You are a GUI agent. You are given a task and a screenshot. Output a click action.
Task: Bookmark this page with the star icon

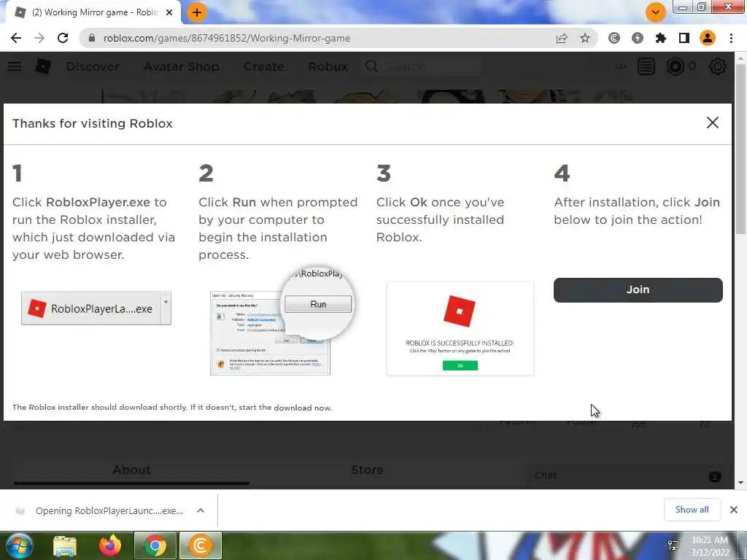[585, 38]
